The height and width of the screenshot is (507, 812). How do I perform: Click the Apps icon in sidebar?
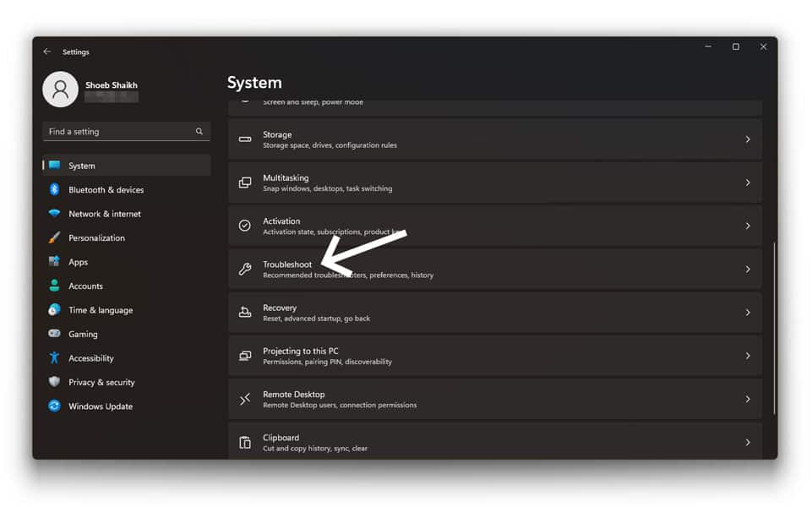pyautogui.click(x=54, y=261)
